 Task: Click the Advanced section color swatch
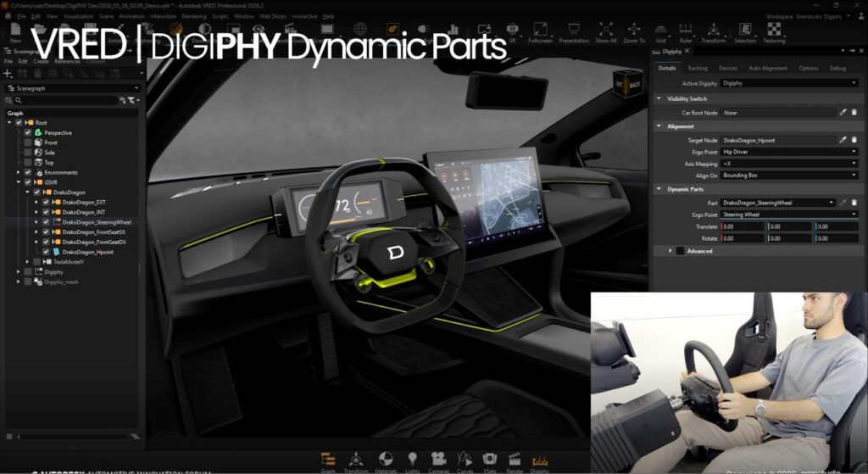pos(681,251)
